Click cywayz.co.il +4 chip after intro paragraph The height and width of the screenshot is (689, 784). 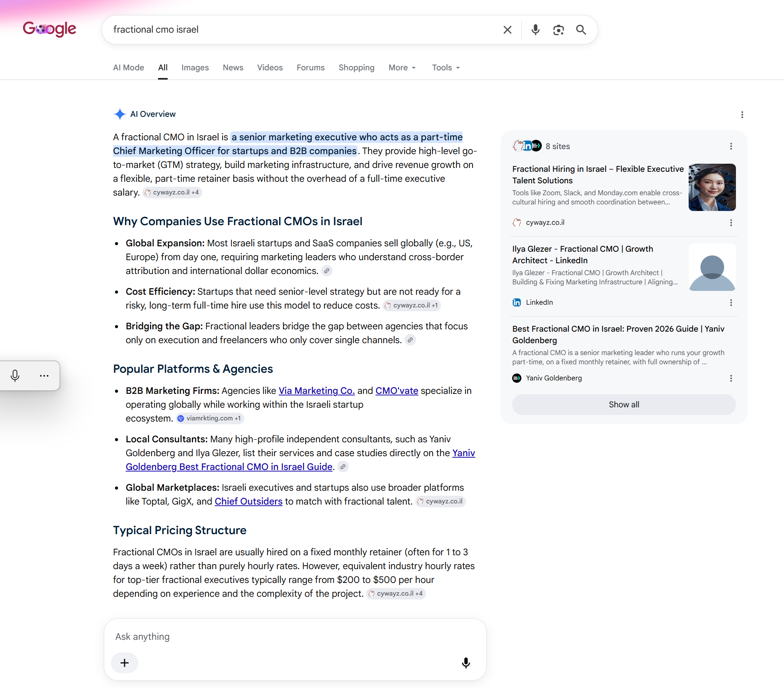point(172,193)
